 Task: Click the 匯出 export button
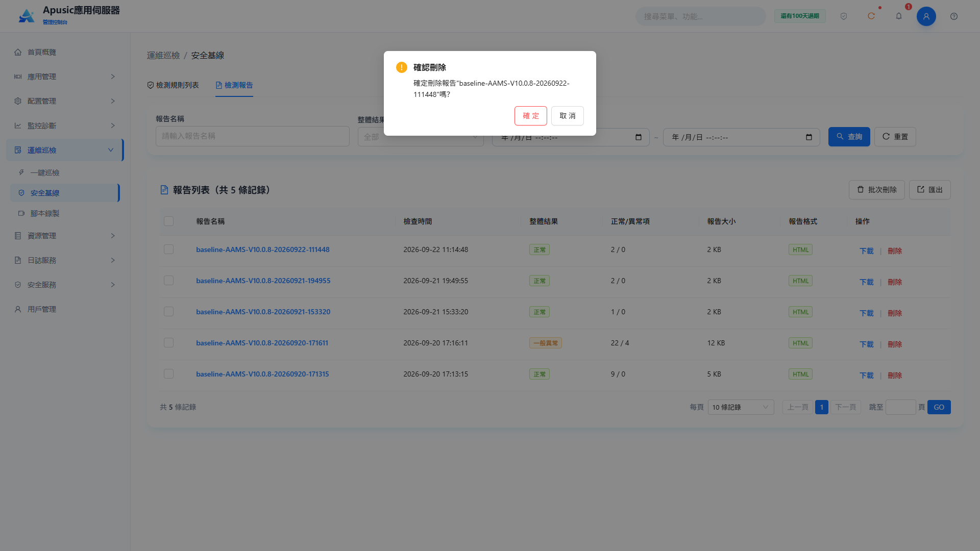point(929,190)
